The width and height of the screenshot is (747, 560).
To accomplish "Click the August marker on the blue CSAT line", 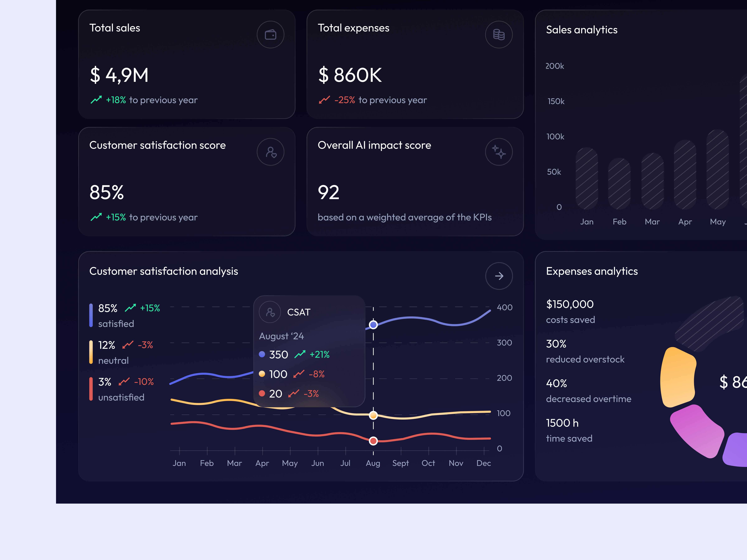I will pos(373,325).
